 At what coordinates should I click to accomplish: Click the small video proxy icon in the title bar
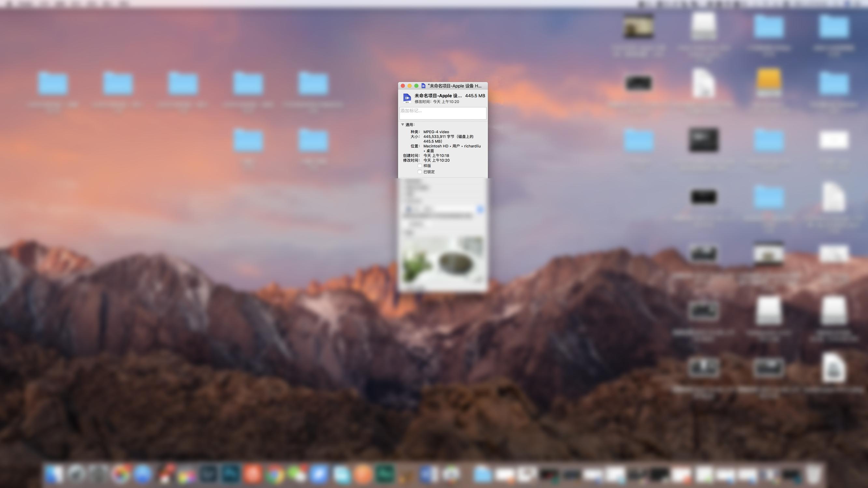pyautogui.click(x=423, y=86)
